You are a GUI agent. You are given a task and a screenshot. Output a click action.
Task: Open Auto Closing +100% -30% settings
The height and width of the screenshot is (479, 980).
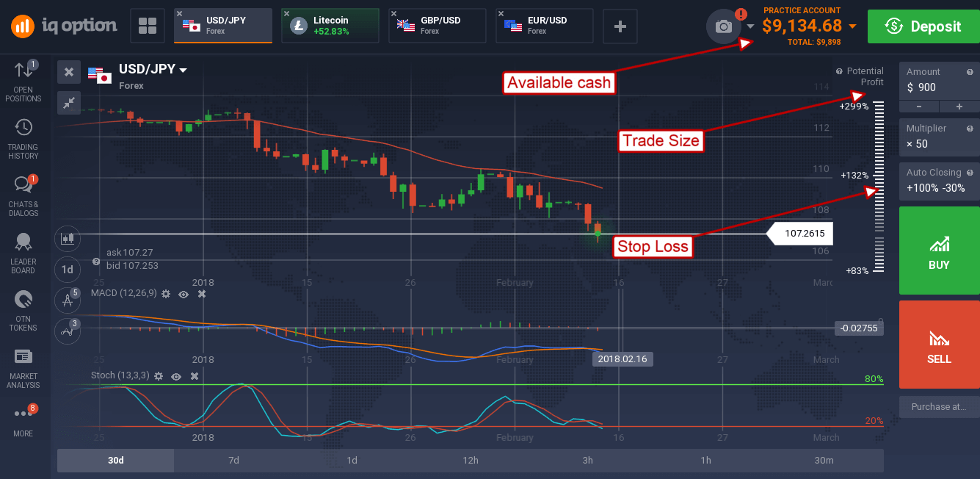(x=938, y=181)
